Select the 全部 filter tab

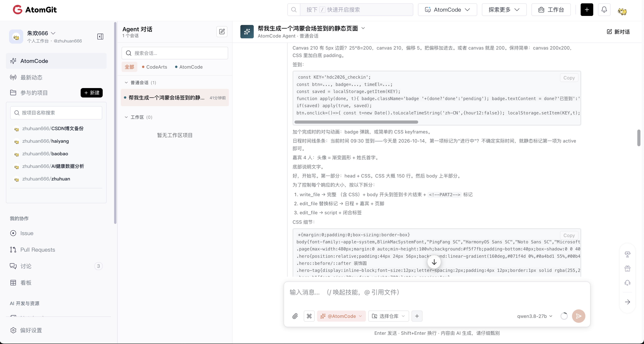coord(129,67)
